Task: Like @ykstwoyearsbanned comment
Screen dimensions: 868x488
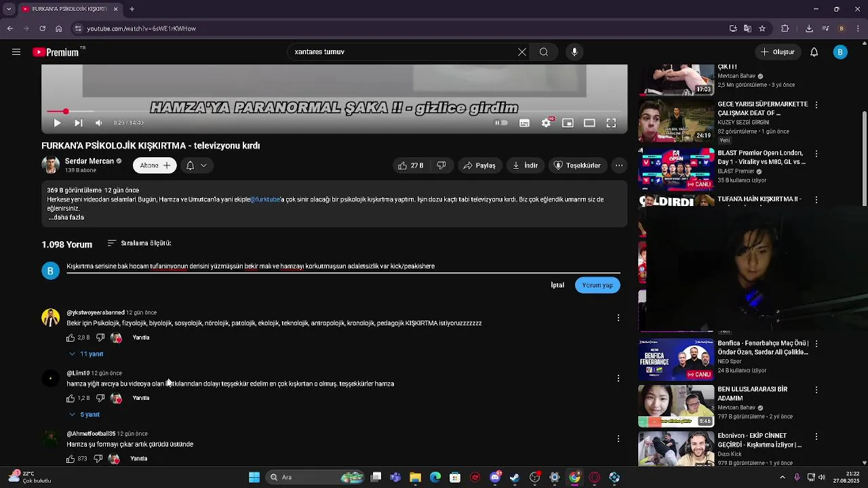Action: click(71, 338)
